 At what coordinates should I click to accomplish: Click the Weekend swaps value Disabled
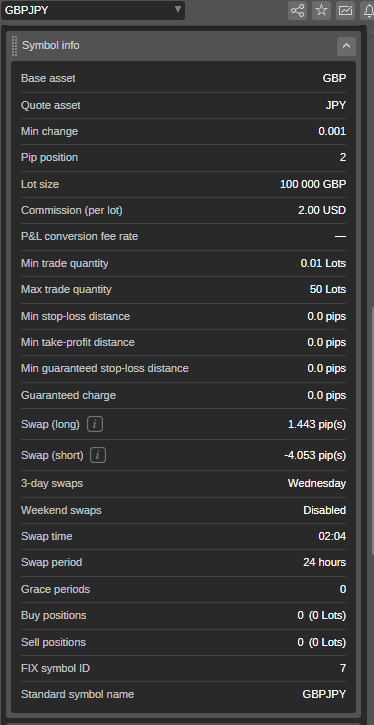325,510
